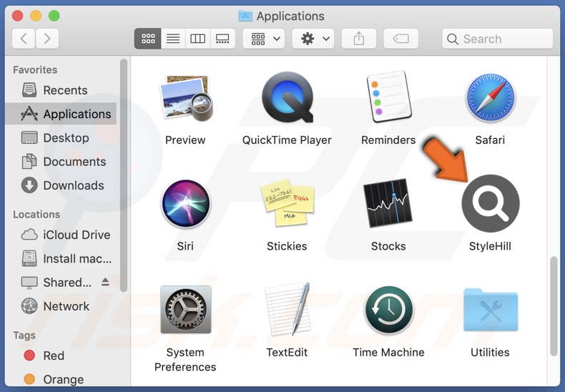Go back with the left arrow button
565x392 pixels.
(24, 39)
